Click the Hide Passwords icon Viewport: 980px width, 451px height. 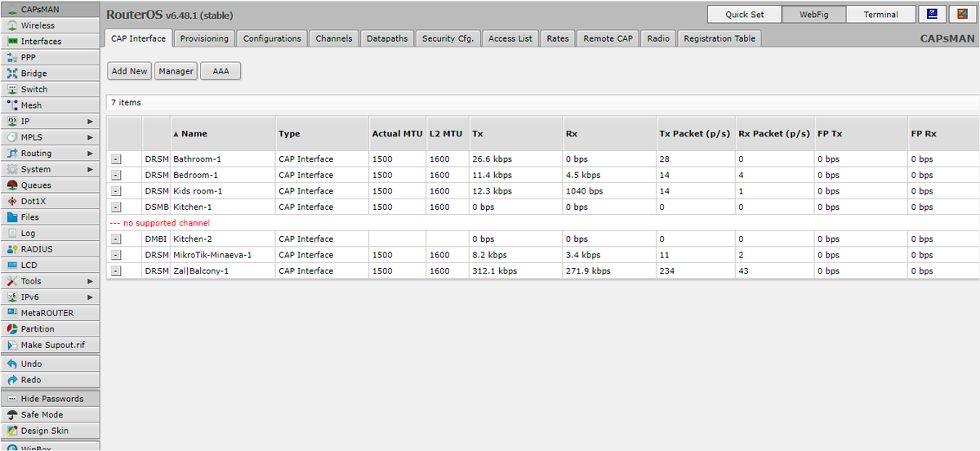pyautogui.click(x=12, y=399)
